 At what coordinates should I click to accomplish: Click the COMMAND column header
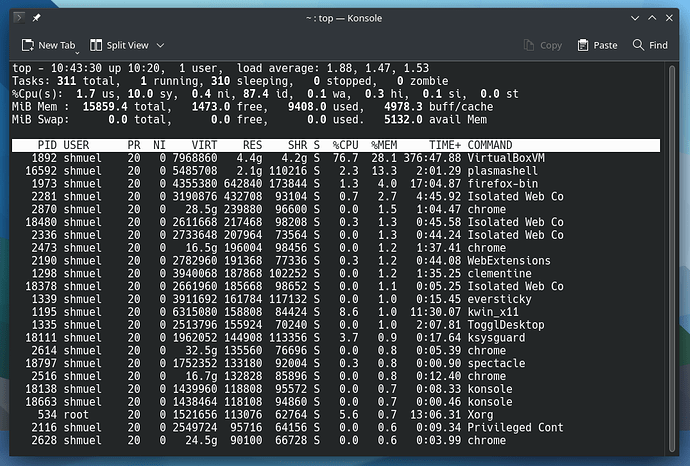[x=490, y=145]
